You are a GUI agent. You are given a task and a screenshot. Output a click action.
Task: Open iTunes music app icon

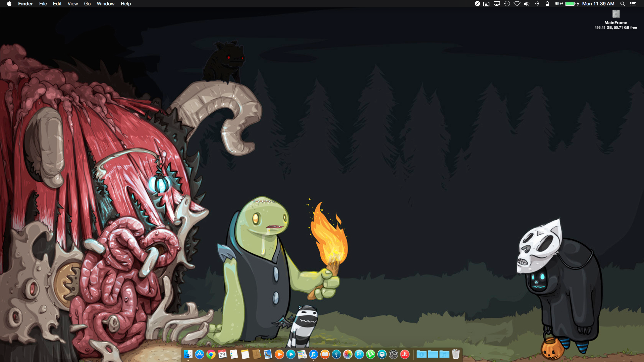pyautogui.click(x=314, y=354)
